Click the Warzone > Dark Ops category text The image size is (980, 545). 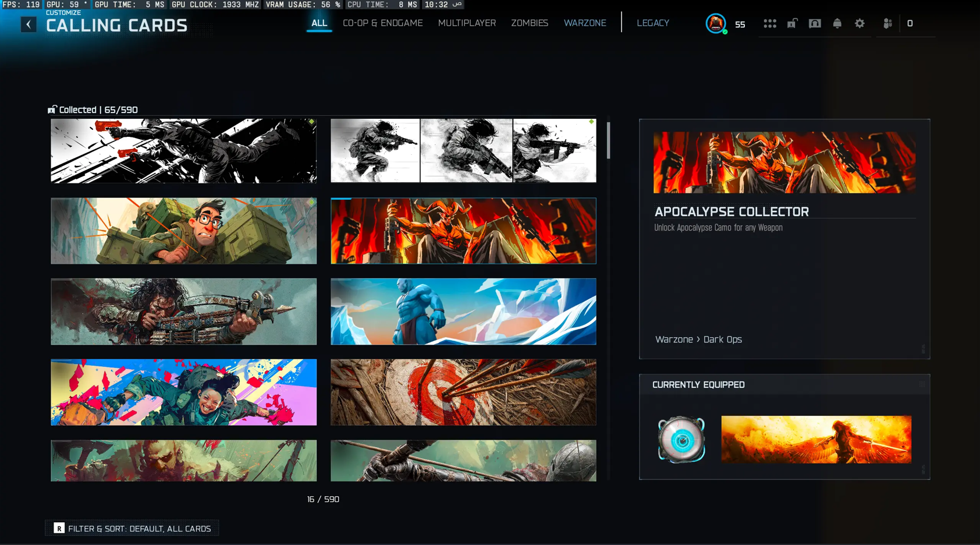click(x=698, y=339)
